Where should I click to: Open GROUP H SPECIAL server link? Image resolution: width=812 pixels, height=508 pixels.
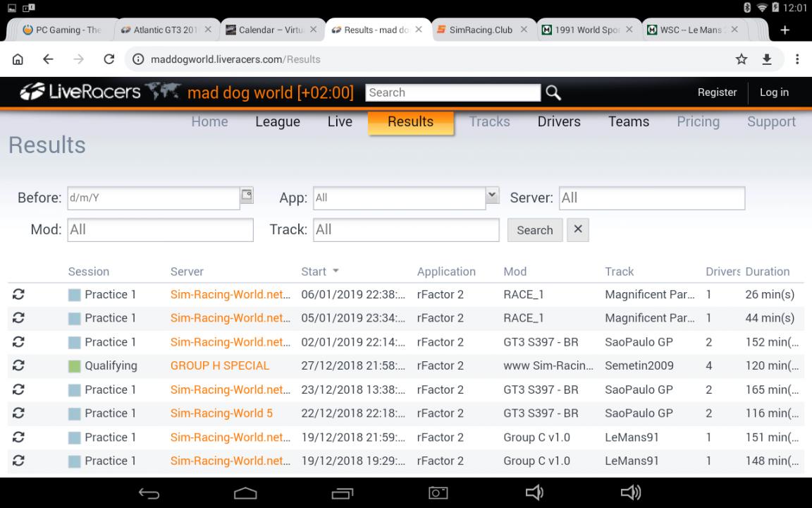pyautogui.click(x=220, y=365)
